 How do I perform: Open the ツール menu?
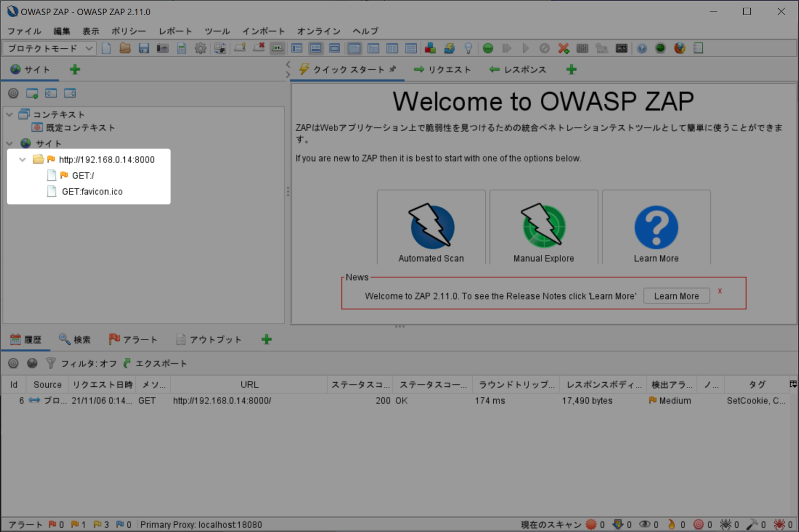click(217, 31)
